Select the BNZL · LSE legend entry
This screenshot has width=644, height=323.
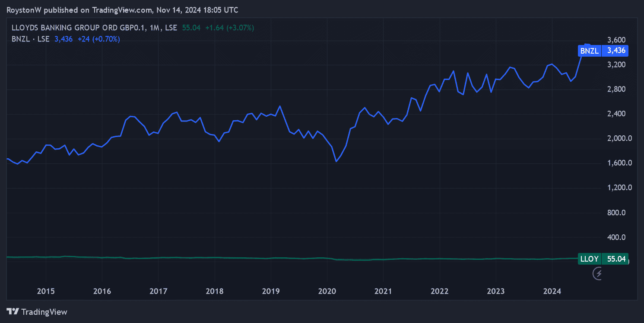click(30, 39)
